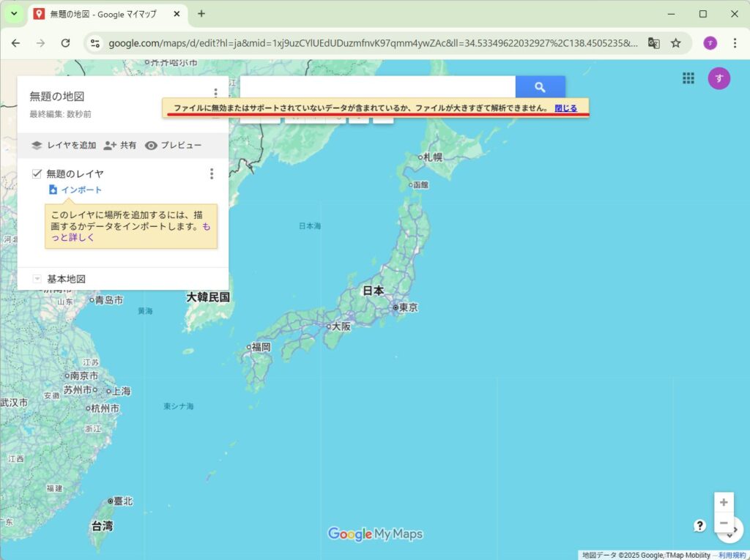
Task: Click the 杭州市 label on the map
Action: [x=105, y=408]
